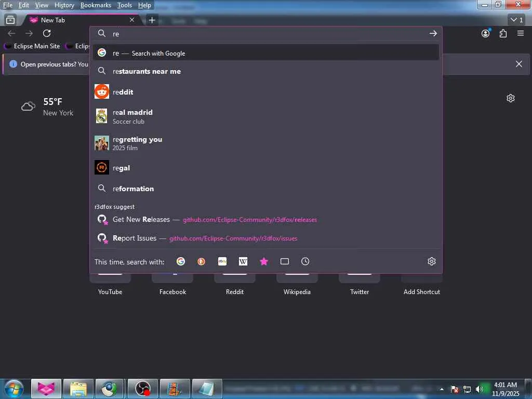Open the hamburger application menu

point(521,33)
